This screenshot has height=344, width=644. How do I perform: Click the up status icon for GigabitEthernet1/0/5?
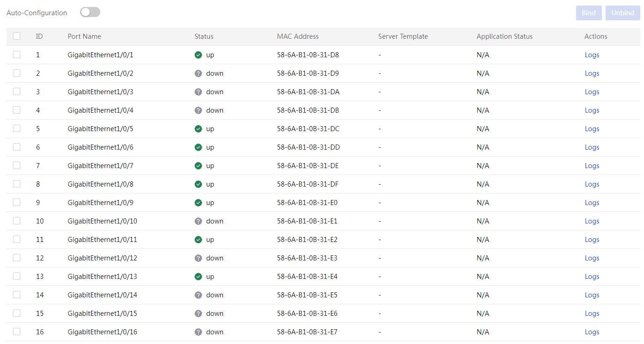point(198,129)
